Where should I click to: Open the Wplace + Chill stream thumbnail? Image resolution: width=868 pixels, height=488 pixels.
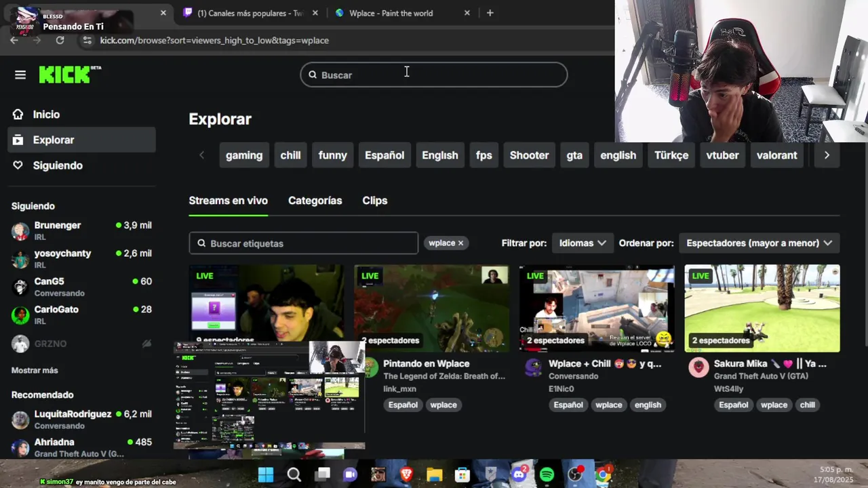click(x=597, y=308)
